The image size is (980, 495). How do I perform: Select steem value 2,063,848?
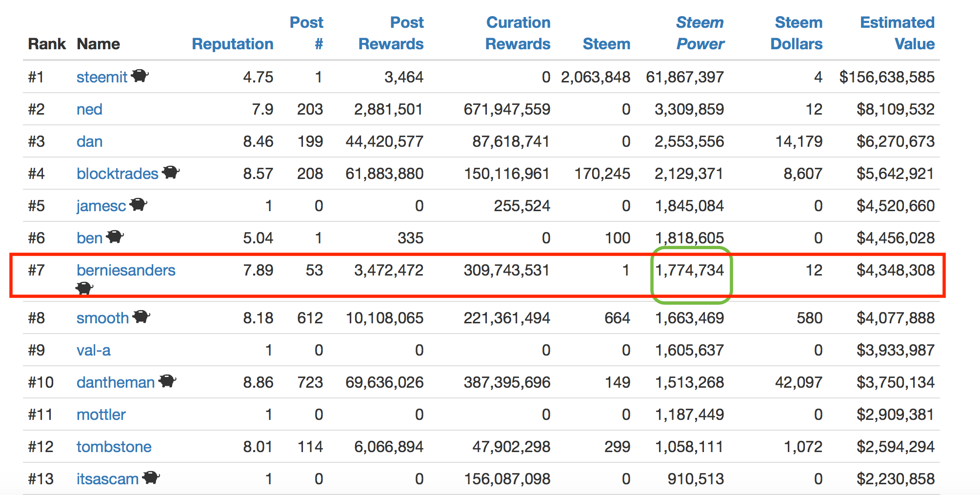pyautogui.click(x=596, y=77)
